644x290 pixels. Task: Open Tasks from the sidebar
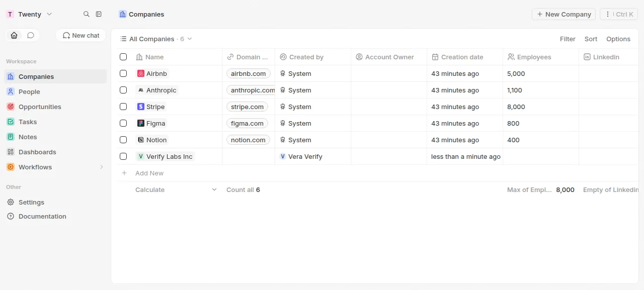[55, 122]
